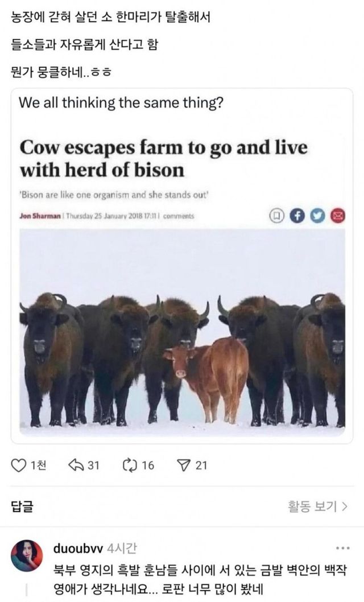This screenshot has height=602, width=364.
Task: Click the red email share icon
Action: tap(337, 216)
